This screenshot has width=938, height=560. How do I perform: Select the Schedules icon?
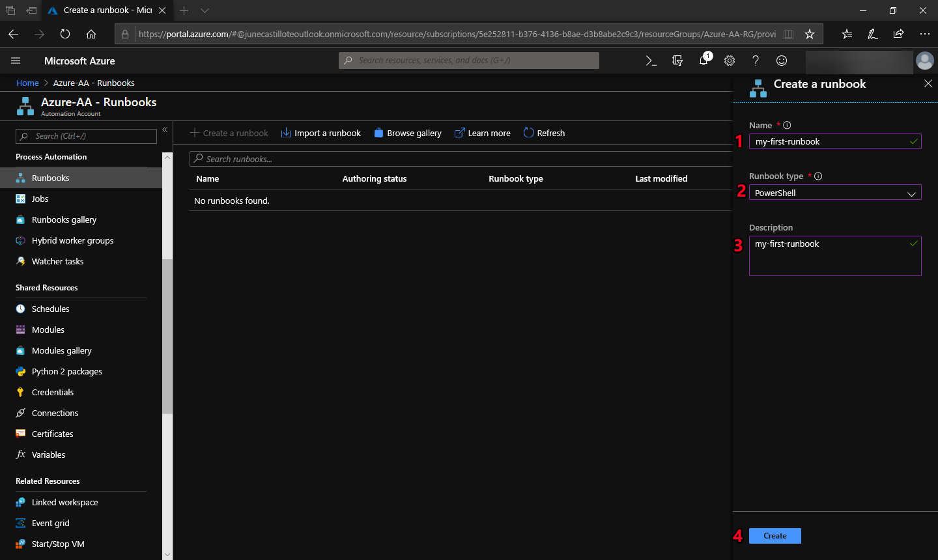tap(20, 309)
